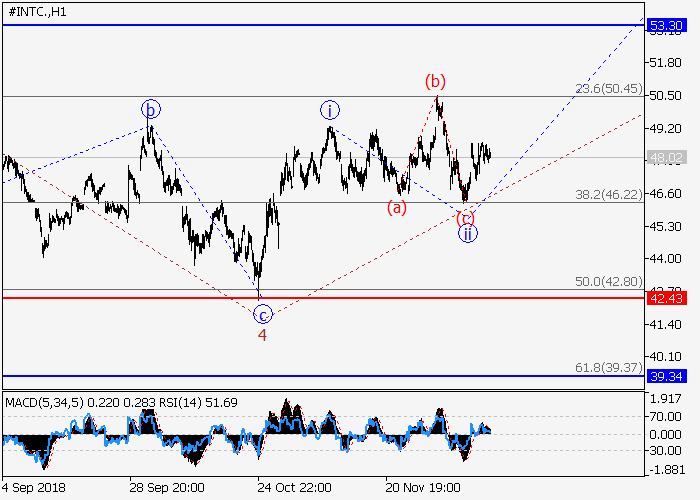Click the red (c) wave label

(465, 218)
